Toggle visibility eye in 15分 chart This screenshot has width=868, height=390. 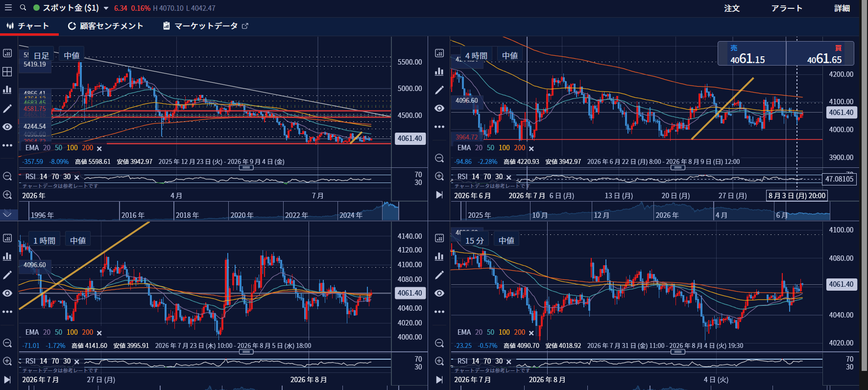[439, 293]
